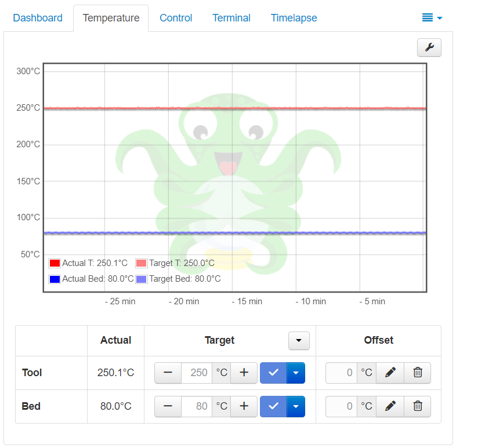The height and width of the screenshot is (448, 496).
Task: Confirm Tool target temperature with checkmark
Action: 273,373
